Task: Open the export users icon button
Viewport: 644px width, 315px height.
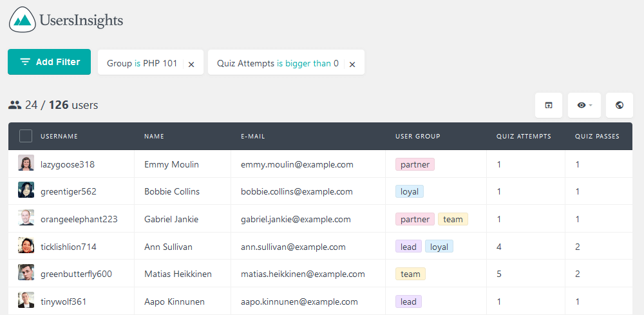Action: [x=548, y=105]
